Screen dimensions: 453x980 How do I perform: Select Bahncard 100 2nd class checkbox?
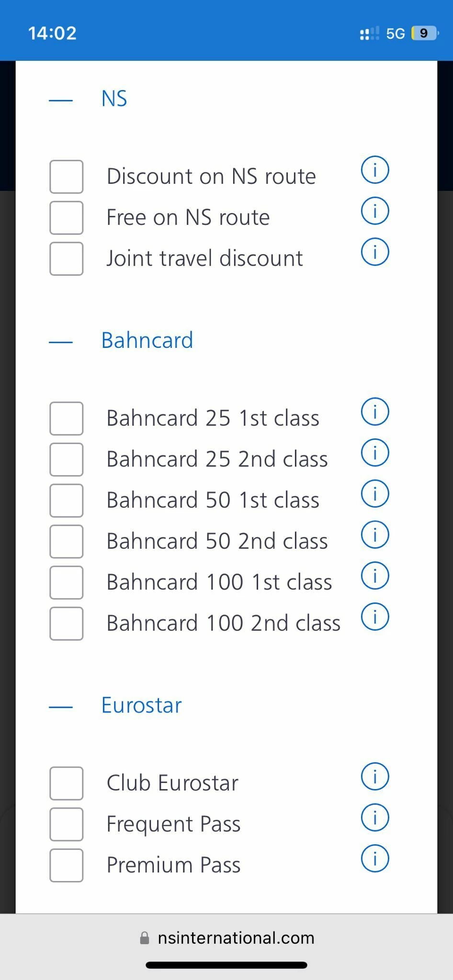tap(66, 624)
